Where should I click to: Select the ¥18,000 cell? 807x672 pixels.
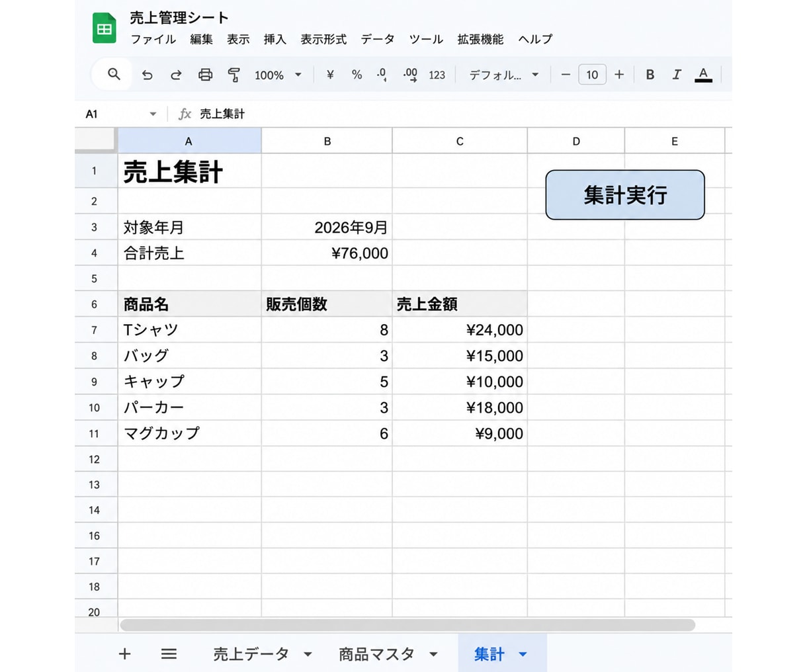tap(460, 407)
